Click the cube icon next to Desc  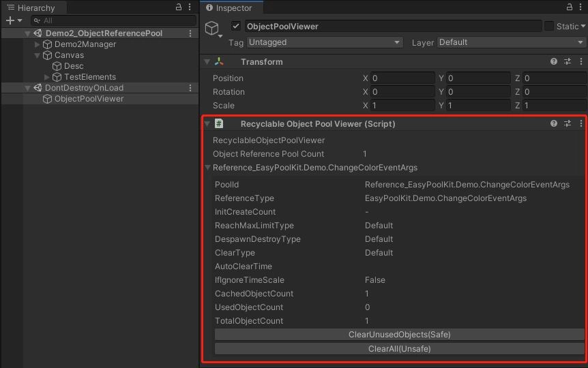(x=57, y=66)
